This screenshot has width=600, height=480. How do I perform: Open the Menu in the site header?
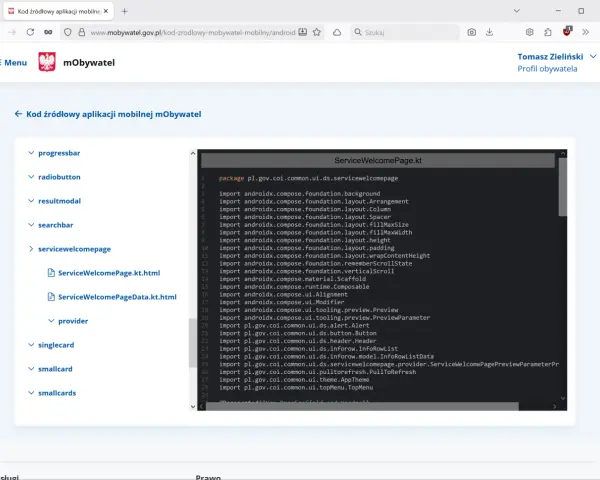[x=14, y=63]
